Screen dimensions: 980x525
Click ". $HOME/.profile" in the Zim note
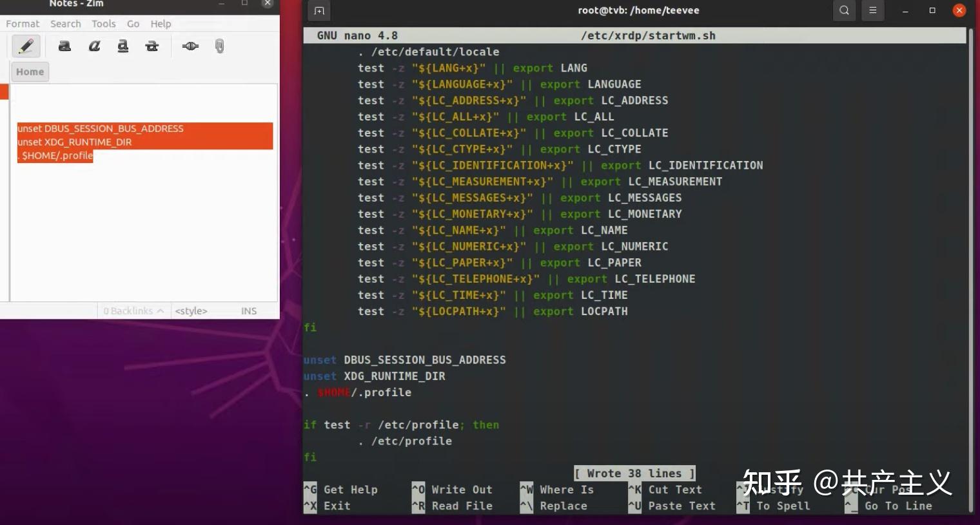pos(55,156)
